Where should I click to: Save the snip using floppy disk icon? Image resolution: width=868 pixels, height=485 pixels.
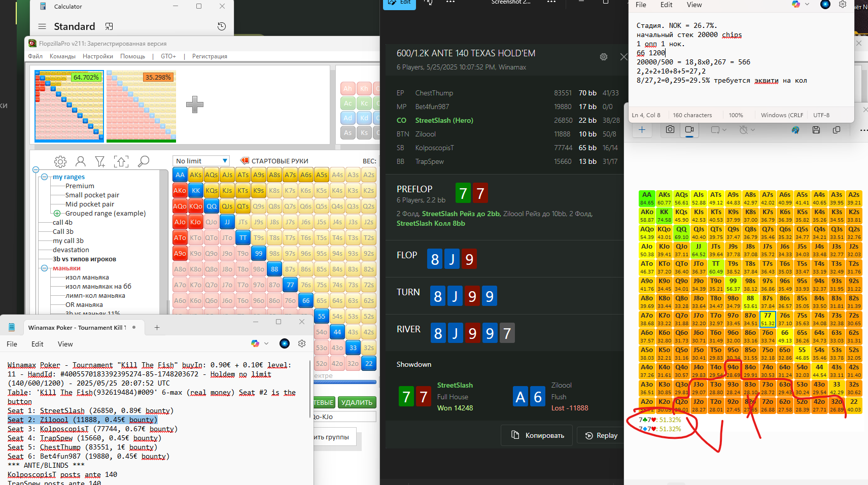click(816, 130)
